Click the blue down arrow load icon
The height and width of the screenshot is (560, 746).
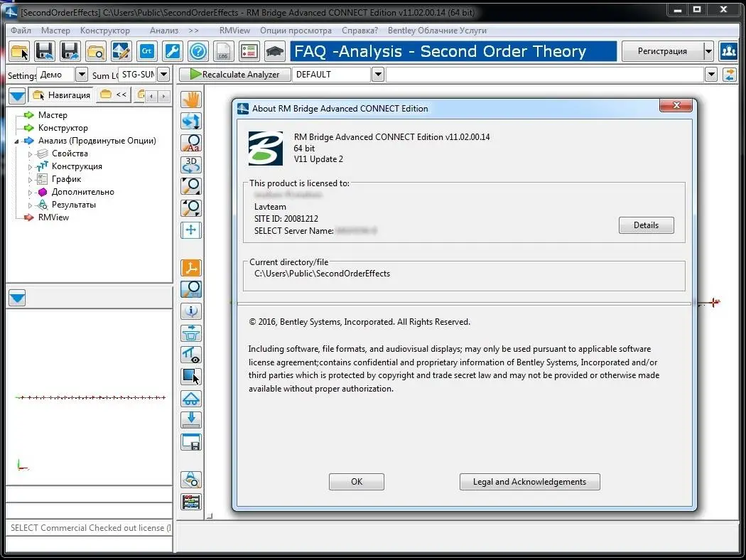tap(191, 420)
